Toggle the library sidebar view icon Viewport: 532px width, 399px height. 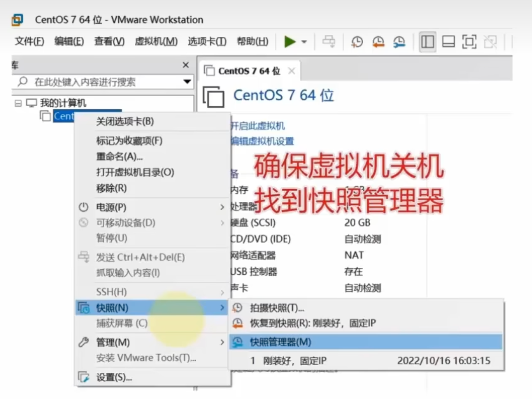pyautogui.click(x=427, y=42)
